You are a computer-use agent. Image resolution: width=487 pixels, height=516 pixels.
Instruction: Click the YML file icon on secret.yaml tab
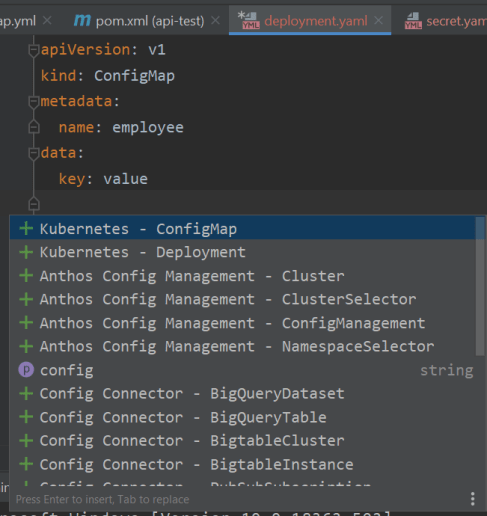(413, 21)
